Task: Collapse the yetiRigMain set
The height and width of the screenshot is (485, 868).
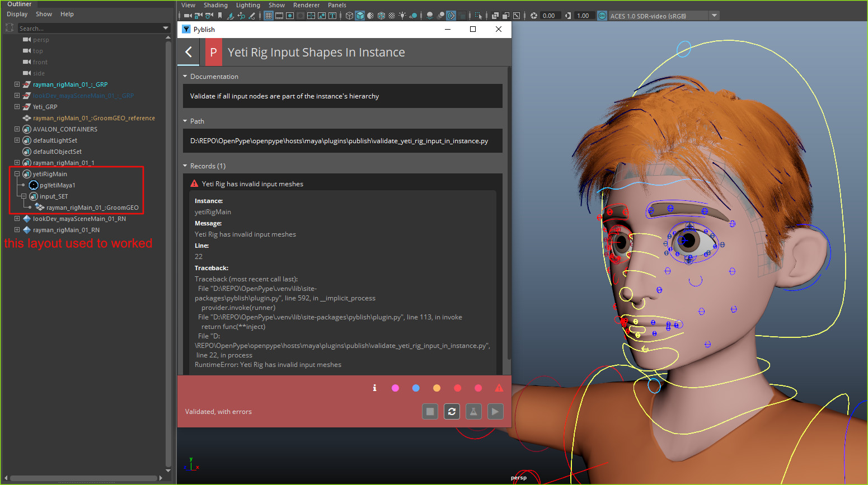Action: pos(17,174)
